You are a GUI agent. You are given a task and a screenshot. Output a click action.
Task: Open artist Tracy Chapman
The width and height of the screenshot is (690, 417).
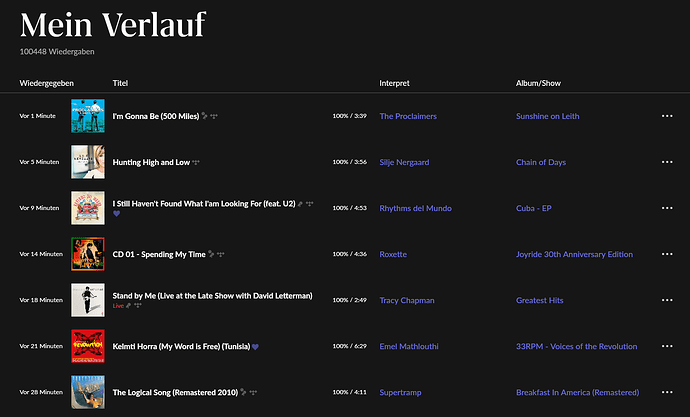click(x=407, y=300)
